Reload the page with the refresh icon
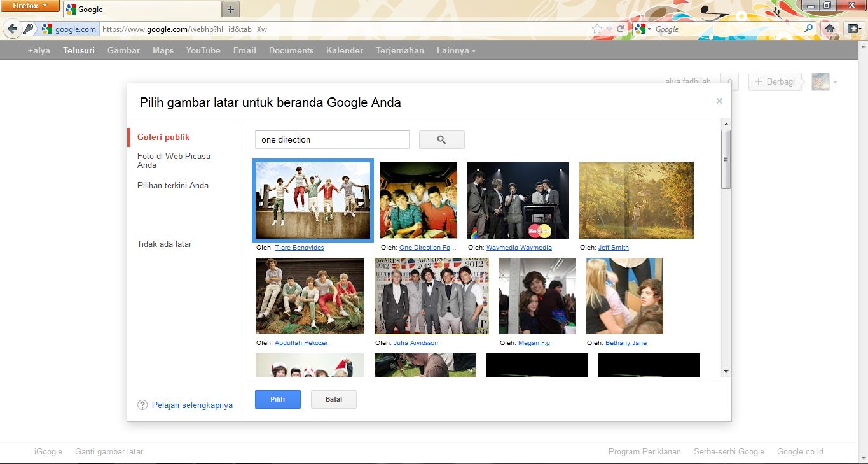 pos(621,29)
